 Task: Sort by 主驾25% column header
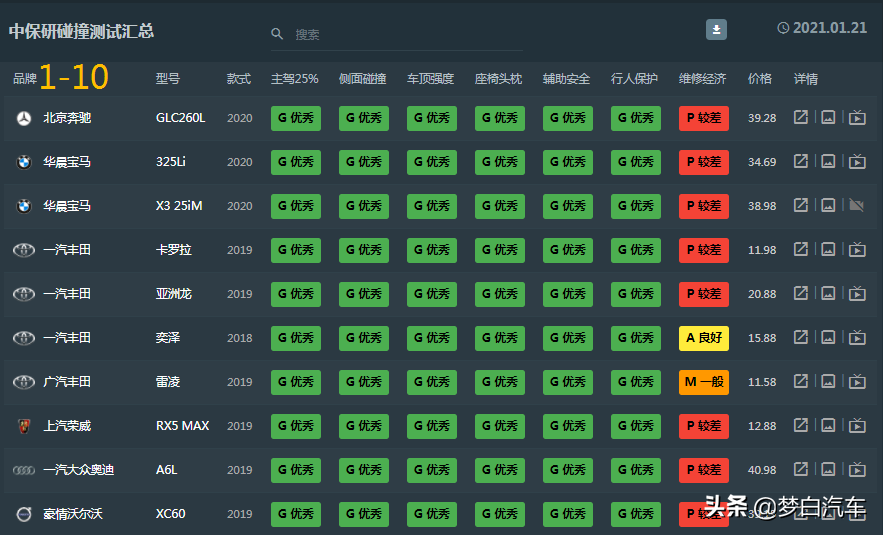[295, 79]
